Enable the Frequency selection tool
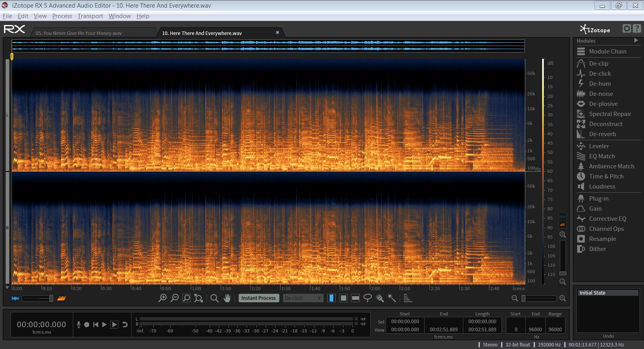Image resolution: width=644 pixels, height=349 pixels. pyautogui.click(x=355, y=298)
